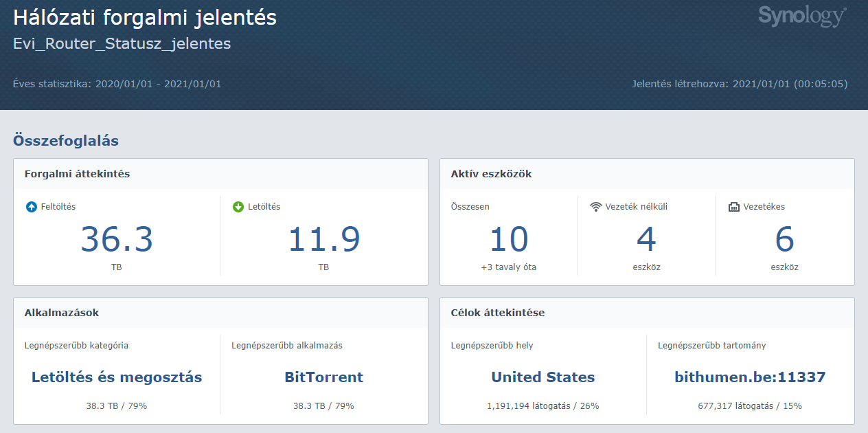Click the wireless devices count 4
The image size is (868, 433).
pyautogui.click(x=646, y=239)
